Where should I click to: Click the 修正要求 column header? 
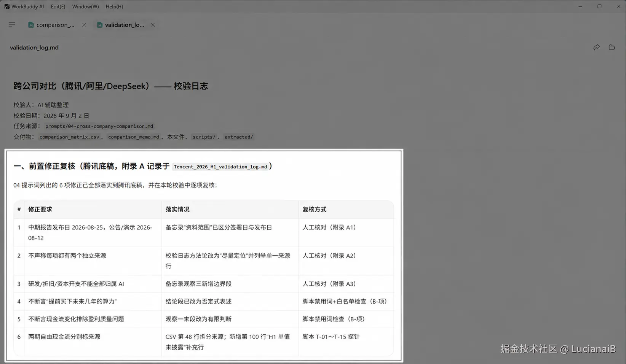pos(40,209)
